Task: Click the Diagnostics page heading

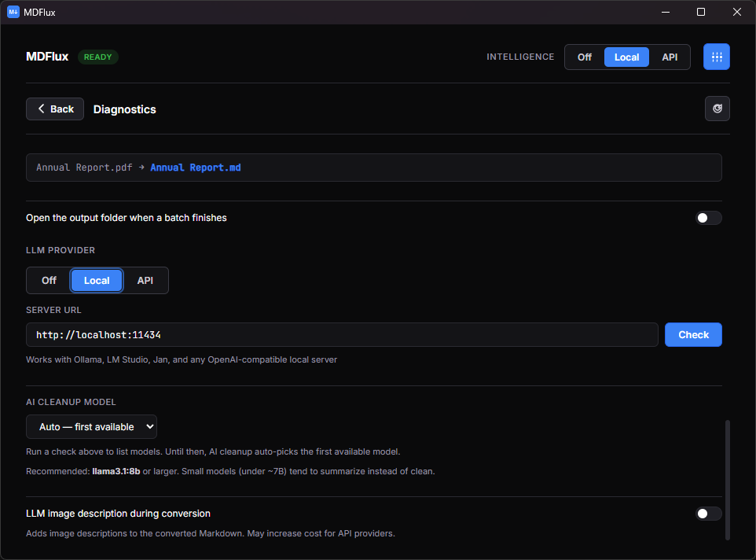Action: (124, 109)
